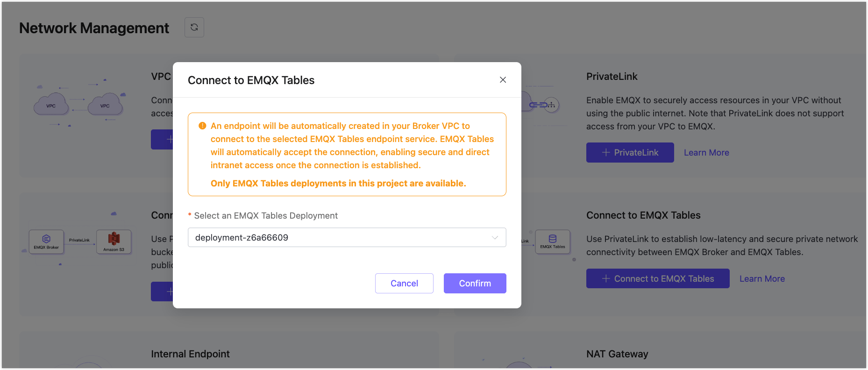Image resolution: width=868 pixels, height=370 pixels.
Task: Dismiss the dialog with the X
Action: (503, 79)
